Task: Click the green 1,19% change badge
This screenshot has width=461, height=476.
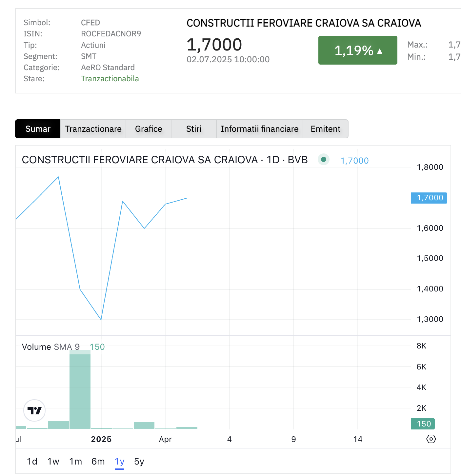Action: [x=358, y=50]
